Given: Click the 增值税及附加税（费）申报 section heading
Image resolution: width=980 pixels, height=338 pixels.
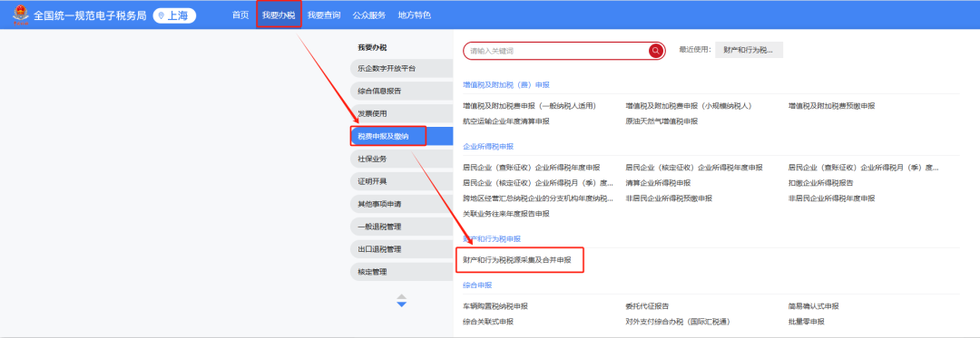Looking at the screenshot, I should point(506,85).
